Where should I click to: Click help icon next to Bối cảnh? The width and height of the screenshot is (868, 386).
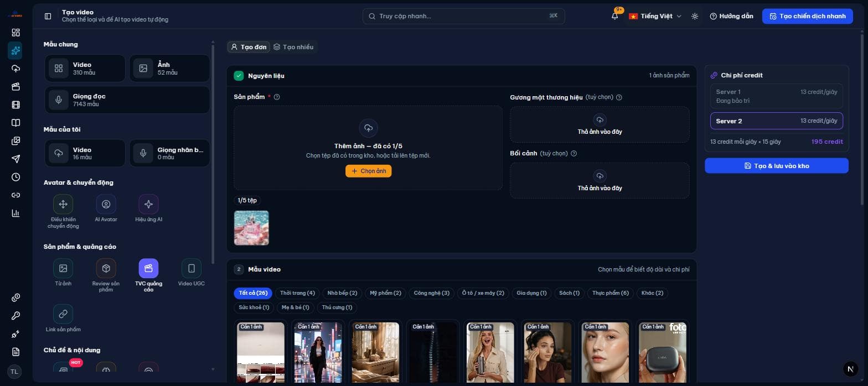point(573,153)
